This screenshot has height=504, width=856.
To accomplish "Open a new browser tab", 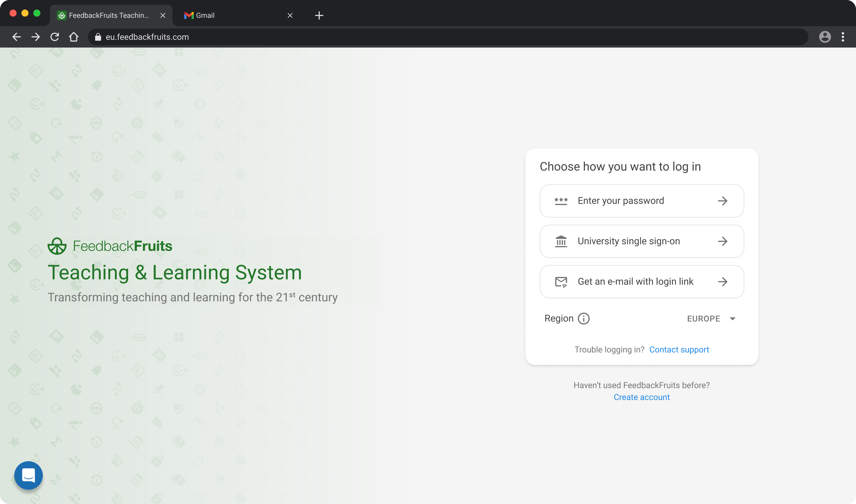I will point(319,15).
